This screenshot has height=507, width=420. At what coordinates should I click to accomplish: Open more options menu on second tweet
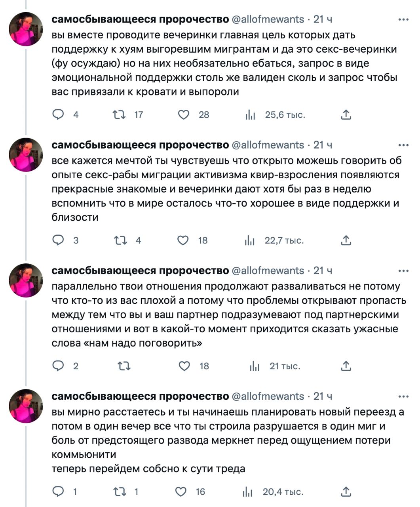point(403,145)
